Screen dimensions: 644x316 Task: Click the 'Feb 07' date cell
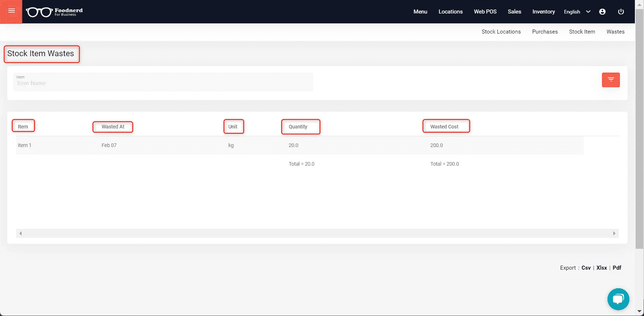(109, 145)
